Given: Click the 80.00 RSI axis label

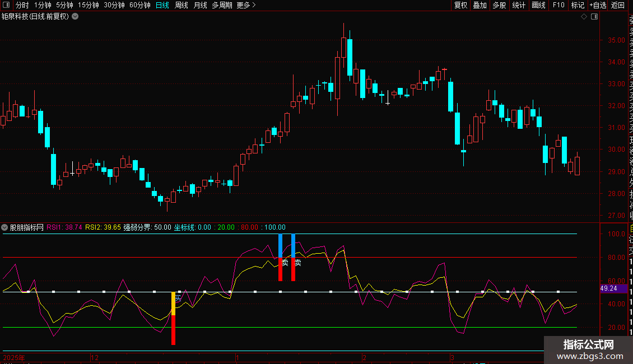Looking at the screenshot, I should tap(616, 258).
